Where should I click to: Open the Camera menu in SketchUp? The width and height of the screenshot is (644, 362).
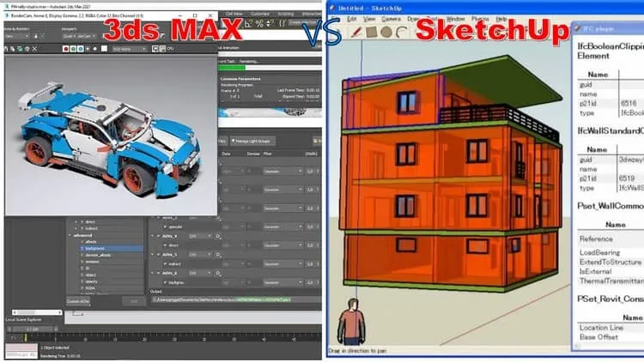click(x=391, y=19)
